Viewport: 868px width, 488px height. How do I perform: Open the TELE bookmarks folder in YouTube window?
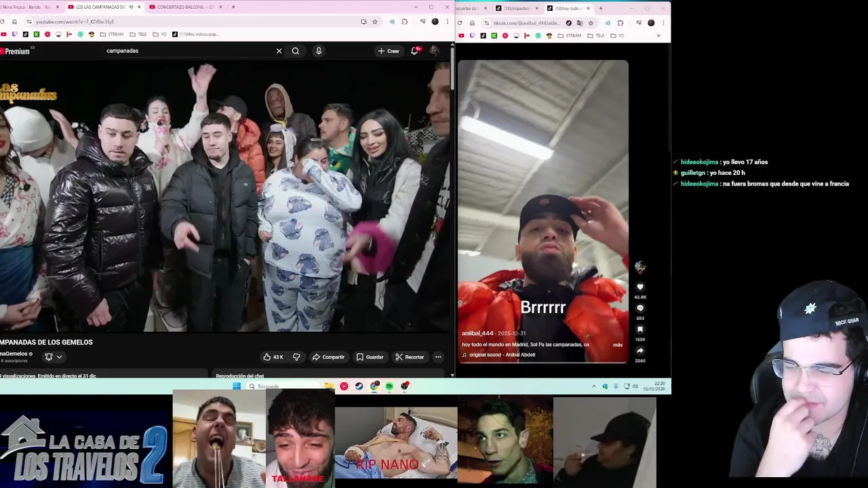[138, 35]
